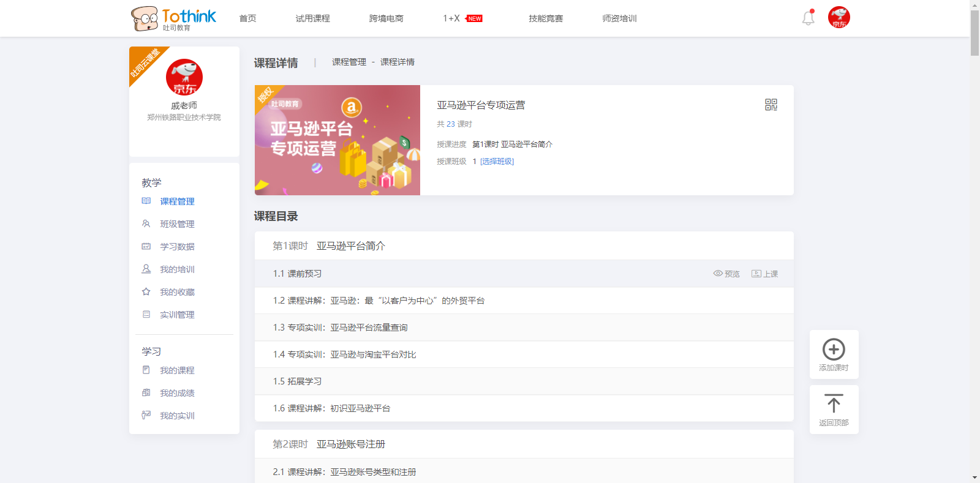The image size is (980, 483).
Task: Open 师资培训 in top navigation
Action: pyautogui.click(x=620, y=18)
